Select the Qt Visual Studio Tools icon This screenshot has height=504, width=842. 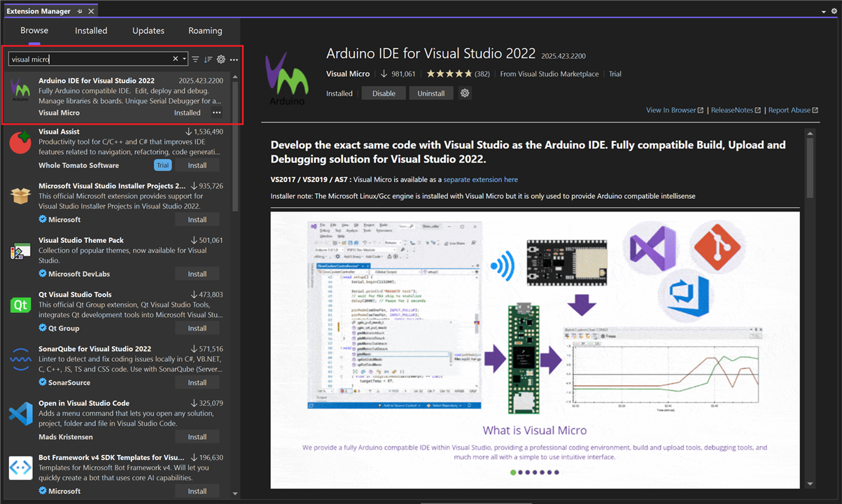20,305
